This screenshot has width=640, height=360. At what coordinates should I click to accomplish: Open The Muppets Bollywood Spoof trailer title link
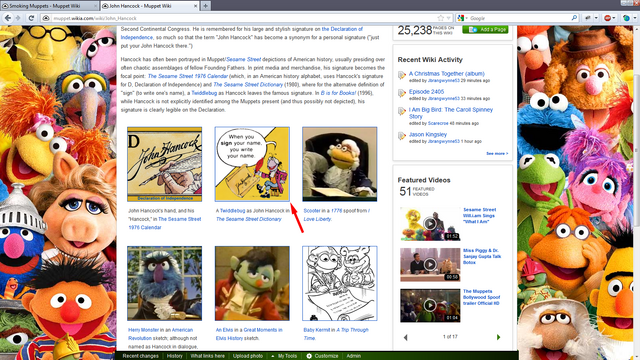click(481, 297)
